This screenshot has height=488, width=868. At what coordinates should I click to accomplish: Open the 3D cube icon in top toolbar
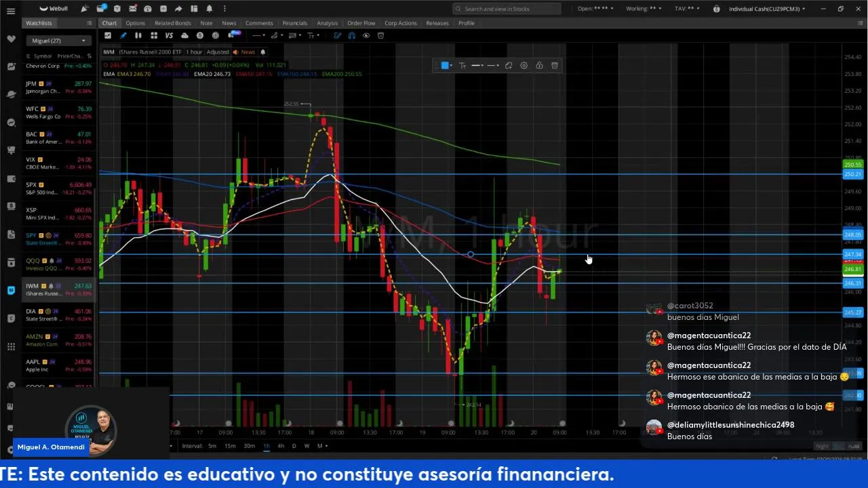coord(117,9)
